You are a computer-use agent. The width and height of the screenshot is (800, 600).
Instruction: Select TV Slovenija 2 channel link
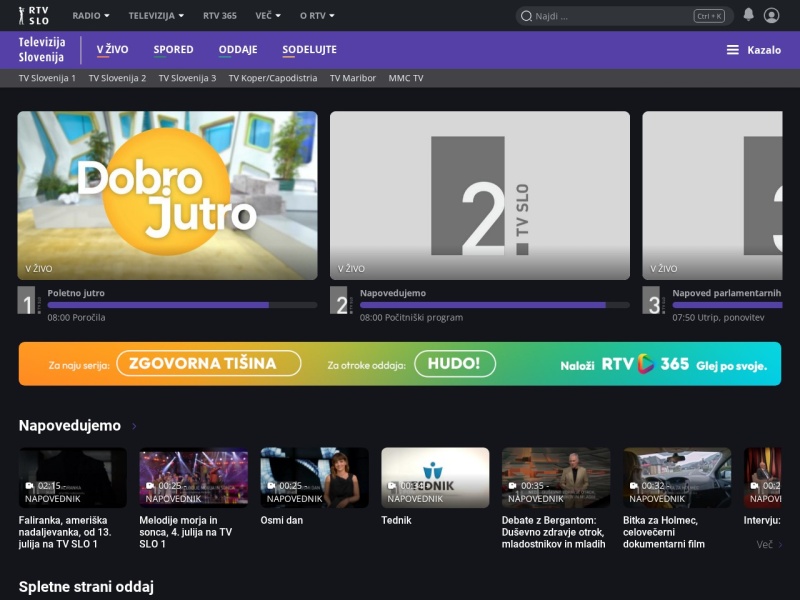pyautogui.click(x=117, y=78)
